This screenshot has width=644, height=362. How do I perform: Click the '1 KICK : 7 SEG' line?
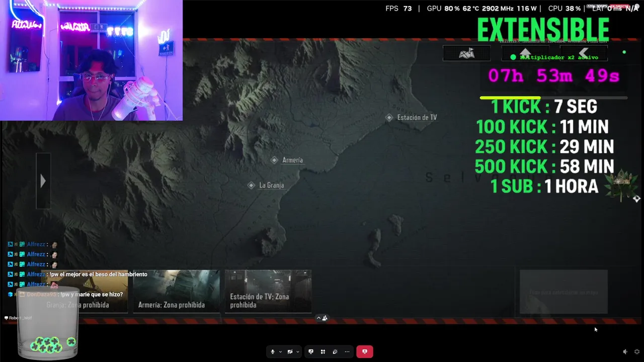(x=544, y=107)
